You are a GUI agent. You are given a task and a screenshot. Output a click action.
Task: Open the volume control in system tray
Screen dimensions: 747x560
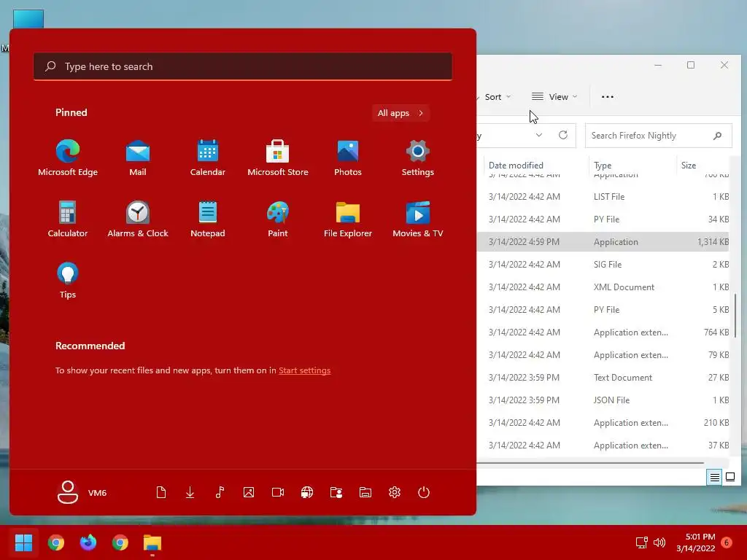pyautogui.click(x=659, y=542)
